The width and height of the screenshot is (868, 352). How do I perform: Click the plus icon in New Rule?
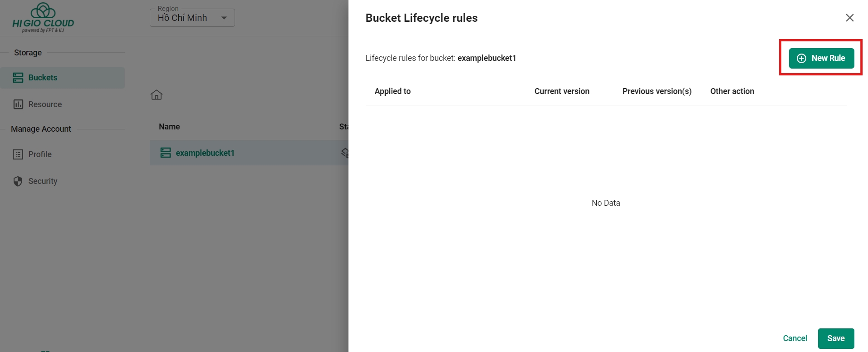coord(802,59)
